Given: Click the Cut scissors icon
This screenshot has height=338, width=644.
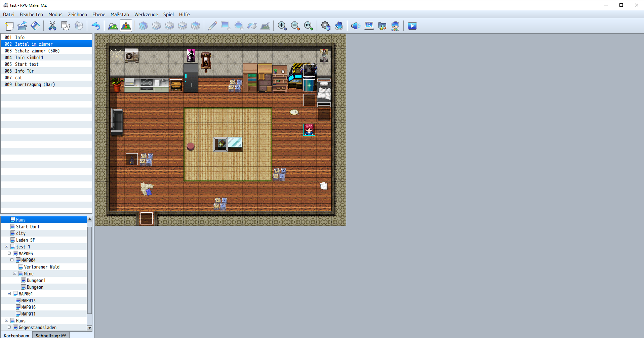Looking at the screenshot, I should point(52,26).
